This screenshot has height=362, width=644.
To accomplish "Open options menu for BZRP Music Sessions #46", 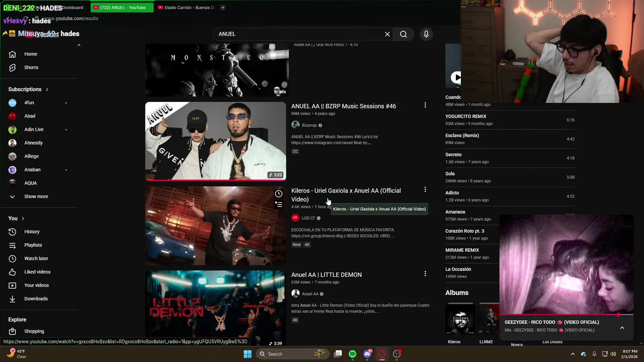I will (x=425, y=105).
